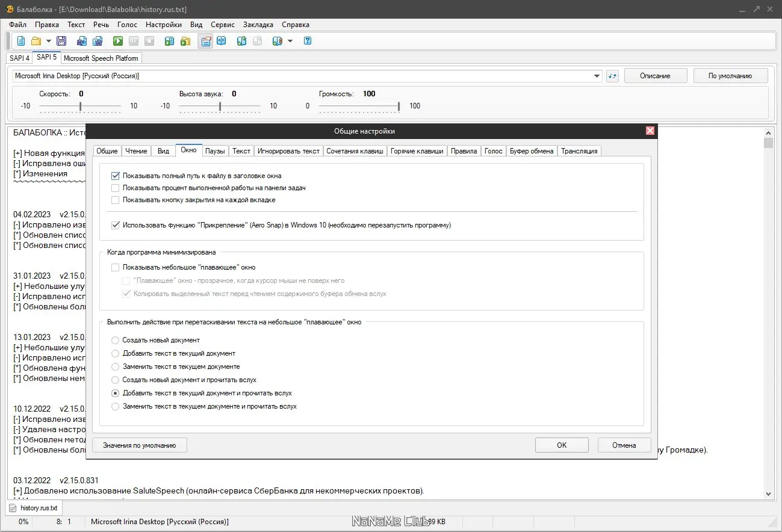Click the blue floppy disk Save icon
The height and width of the screenshot is (532, 782).
coord(61,41)
